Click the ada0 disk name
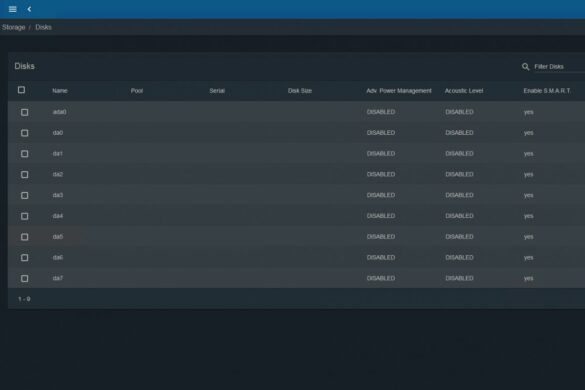 59,112
